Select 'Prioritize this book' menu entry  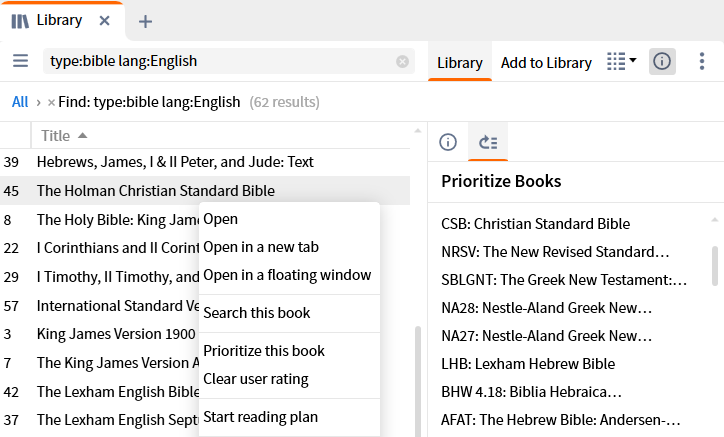pos(264,351)
